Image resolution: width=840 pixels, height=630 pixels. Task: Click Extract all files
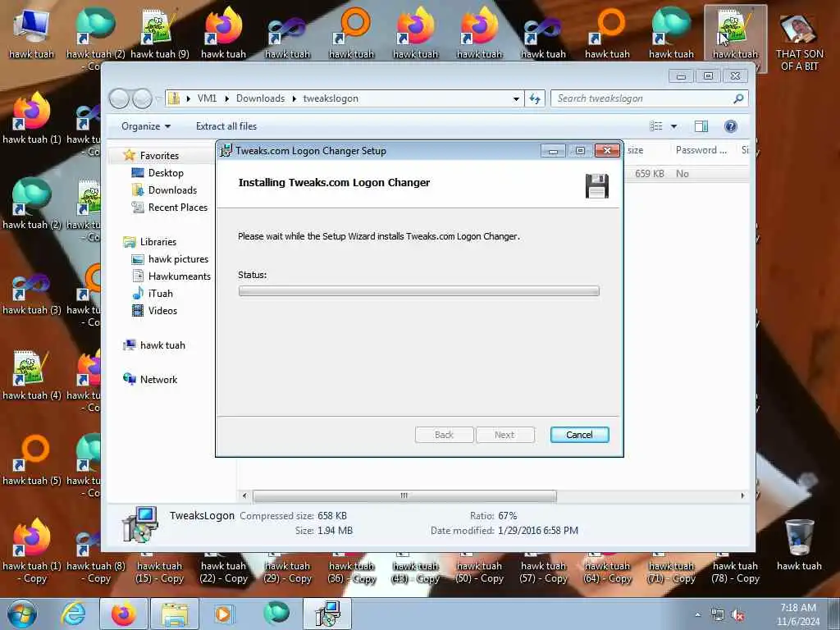[x=226, y=126]
